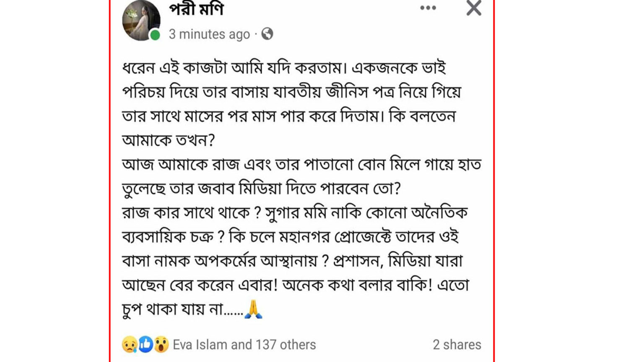Image resolution: width=644 pixels, height=362 pixels.
Task: Close the post with the X button
Action: [474, 8]
